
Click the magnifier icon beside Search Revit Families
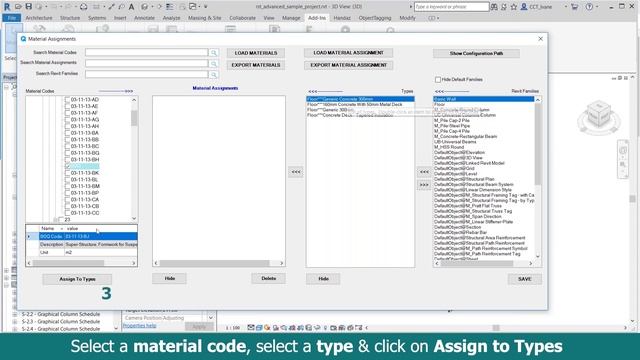[x=213, y=74]
